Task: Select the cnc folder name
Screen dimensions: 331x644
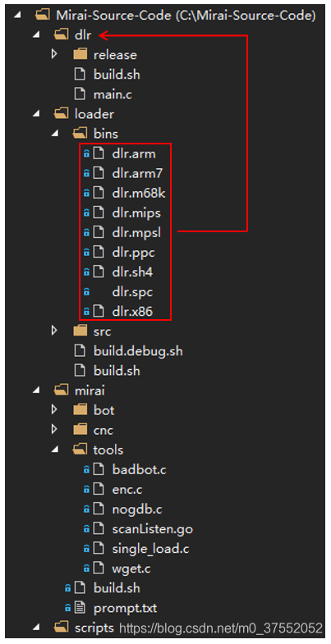Action: coord(103,430)
